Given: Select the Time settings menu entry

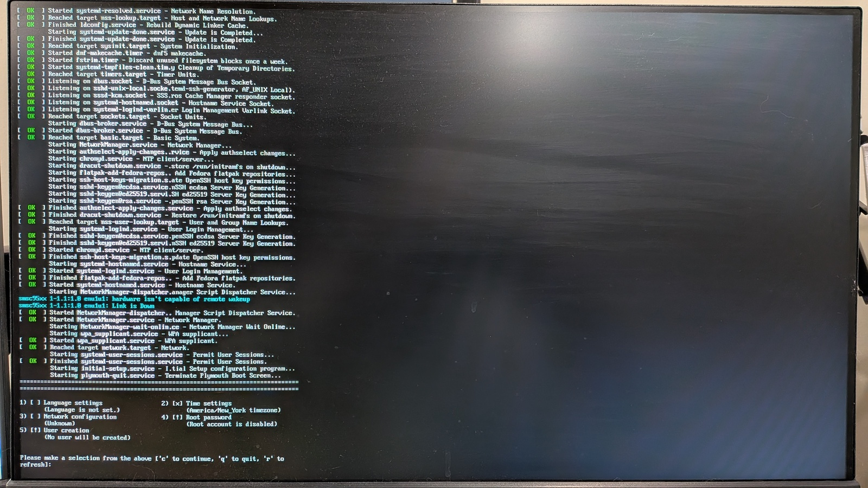Looking at the screenshot, I should (209, 403).
